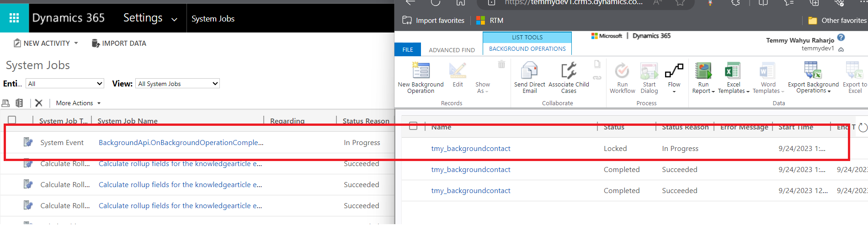Click Settings in the Dynamics 365 navigation bar
868x226 pixels.
click(x=143, y=18)
